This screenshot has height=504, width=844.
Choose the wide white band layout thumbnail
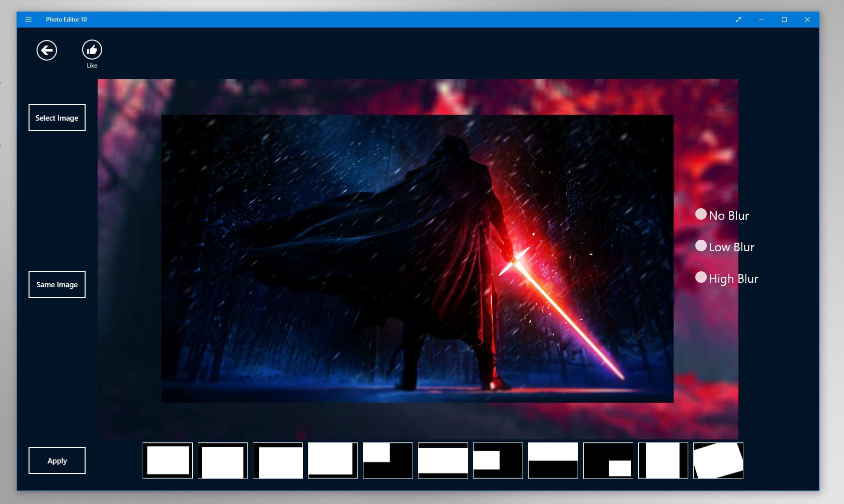443,460
